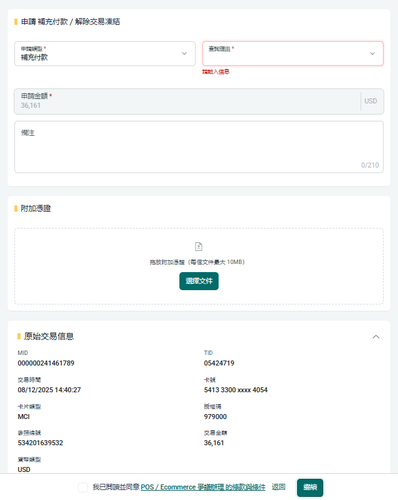Click the green submit button at the bottom
Image resolution: width=398 pixels, height=500 pixels.
pyautogui.click(x=310, y=488)
